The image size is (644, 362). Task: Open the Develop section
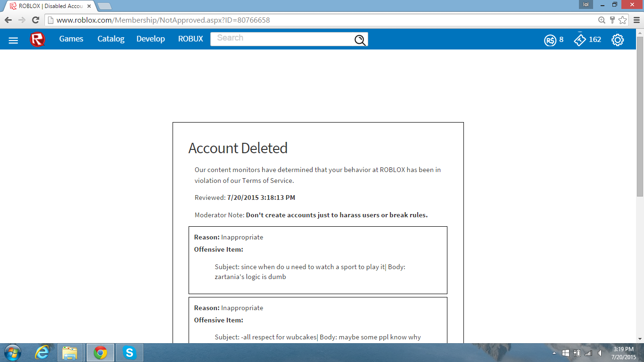pyautogui.click(x=151, y=39)
